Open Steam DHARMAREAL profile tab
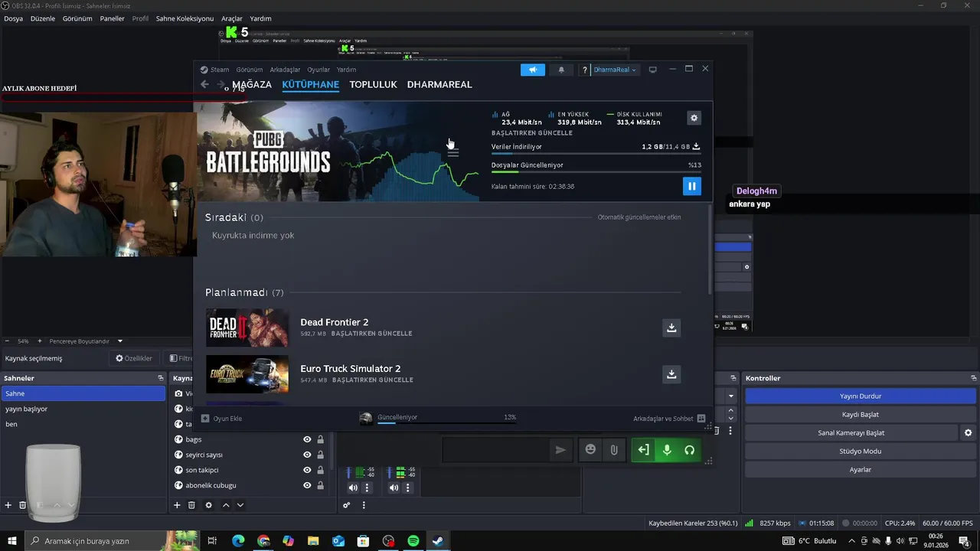The height and width of the screenshot is (551, 980). tap(439, 84)
